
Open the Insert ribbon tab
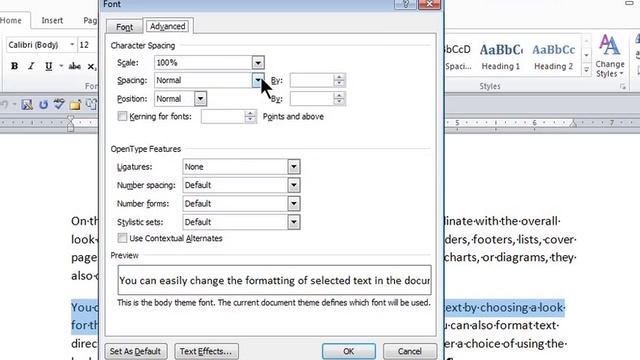coord(52,20)
